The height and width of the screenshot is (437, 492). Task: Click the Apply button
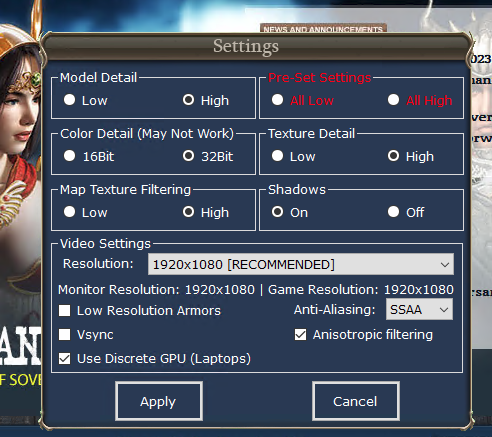pyautogui.click(x=159, y=401)
